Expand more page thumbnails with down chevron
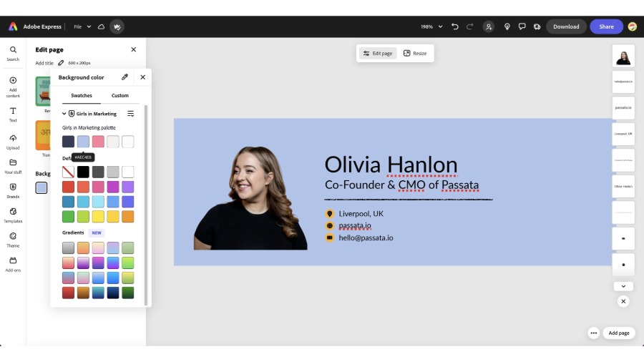This screenshot has width=644, height=362. pos(623,286)
